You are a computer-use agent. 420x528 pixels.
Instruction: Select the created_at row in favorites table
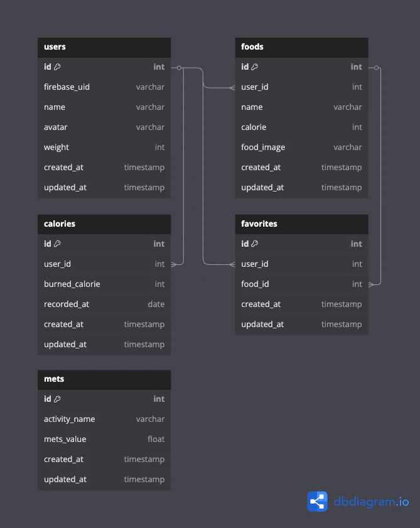click(x=301, y=304)
